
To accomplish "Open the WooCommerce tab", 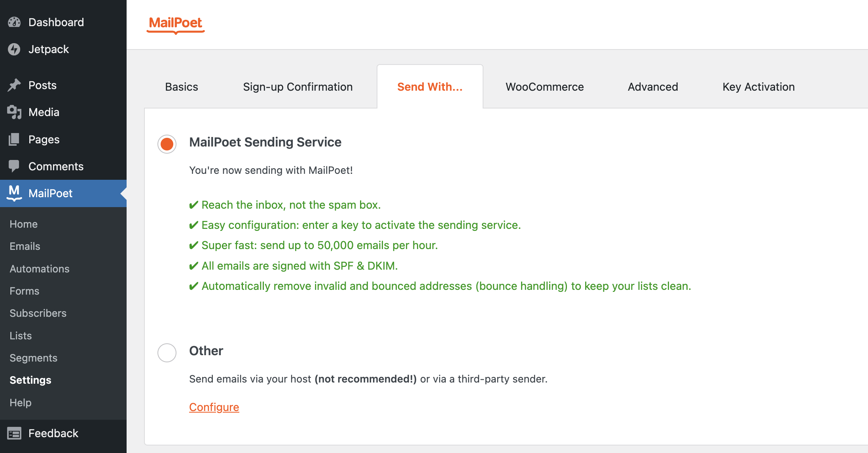I will 544,87.
